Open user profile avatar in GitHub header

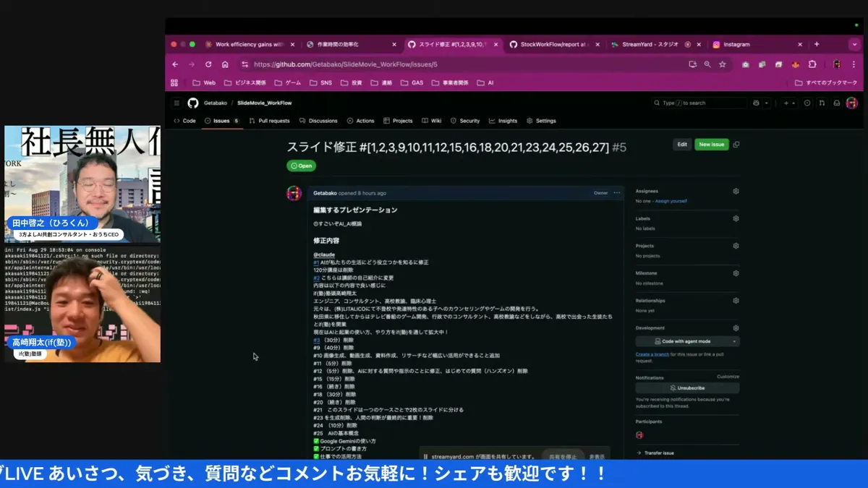pyautogui.click(x=852, y=103)
